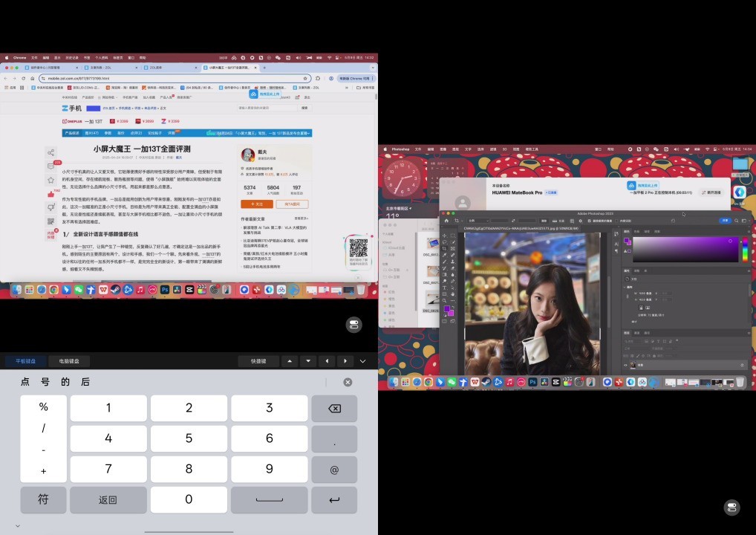
Task: Go to the Photoshop Home screen icon
Action: pos(446,221)
